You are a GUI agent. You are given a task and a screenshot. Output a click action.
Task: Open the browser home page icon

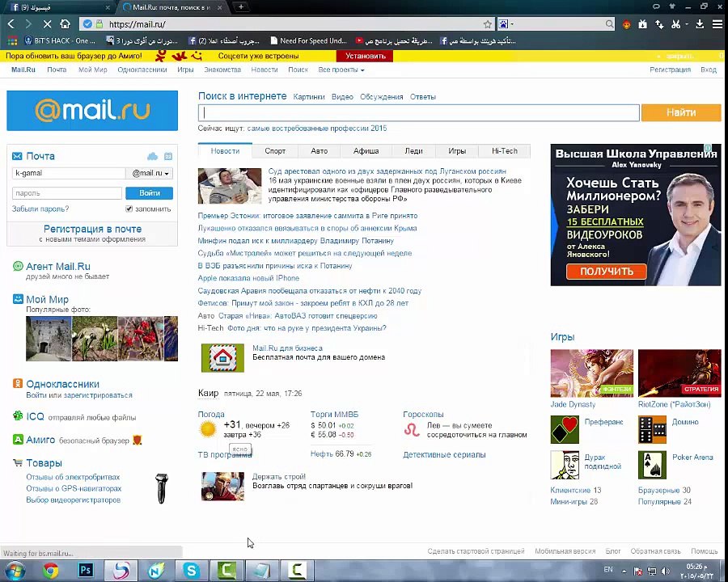click(x=65, y=24)
